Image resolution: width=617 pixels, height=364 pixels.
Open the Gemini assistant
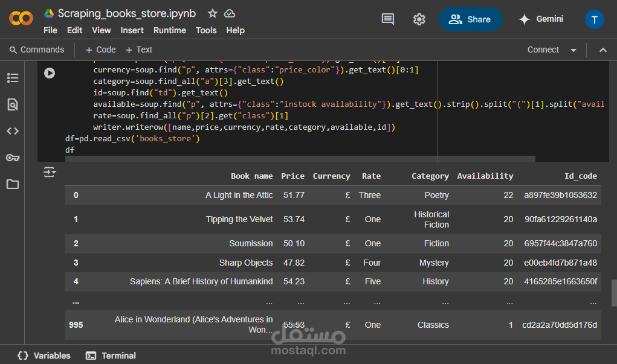(541, 19)
